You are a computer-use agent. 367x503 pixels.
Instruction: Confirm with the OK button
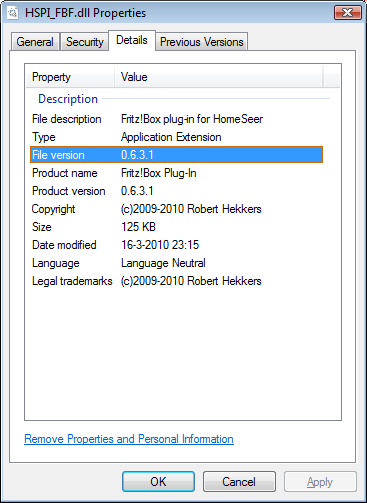(158, 482)
